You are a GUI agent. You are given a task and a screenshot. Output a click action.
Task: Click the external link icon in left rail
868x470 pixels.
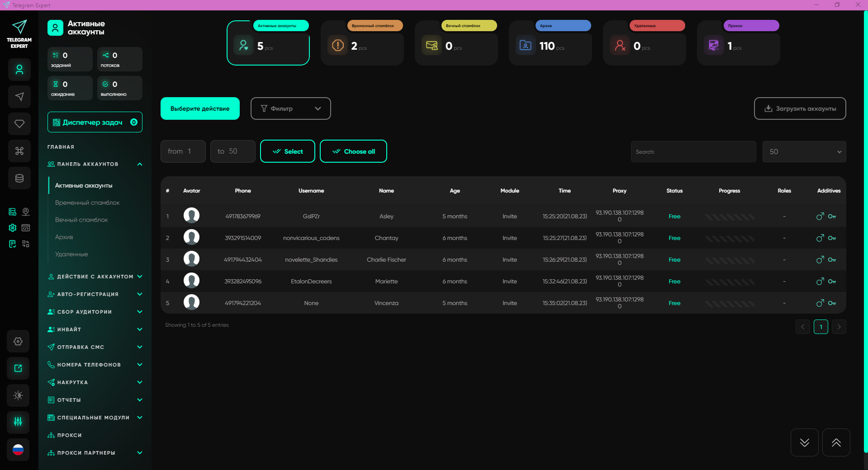18,368
